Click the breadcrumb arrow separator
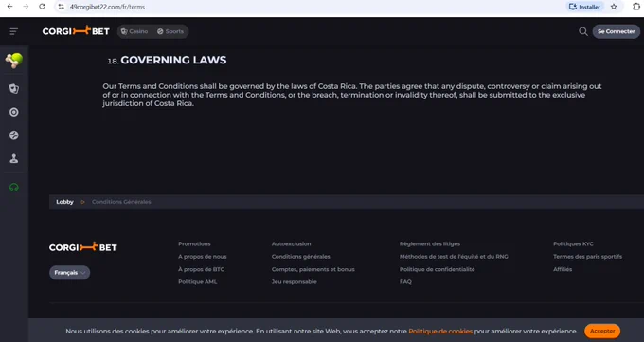644x342 pixels. click(83, 202)
